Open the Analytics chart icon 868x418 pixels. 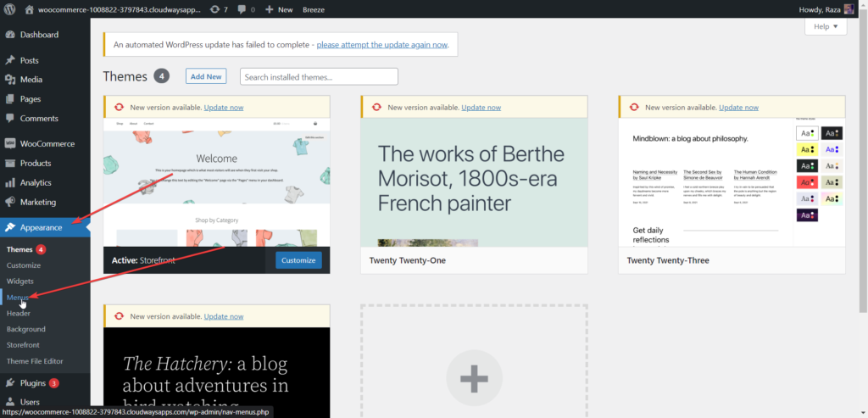(10, 182)
